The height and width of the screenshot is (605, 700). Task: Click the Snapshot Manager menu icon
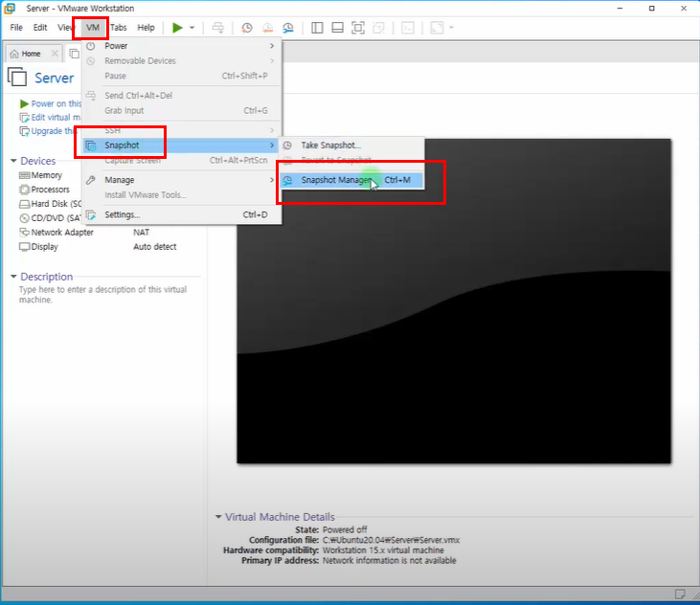[288, 180]
